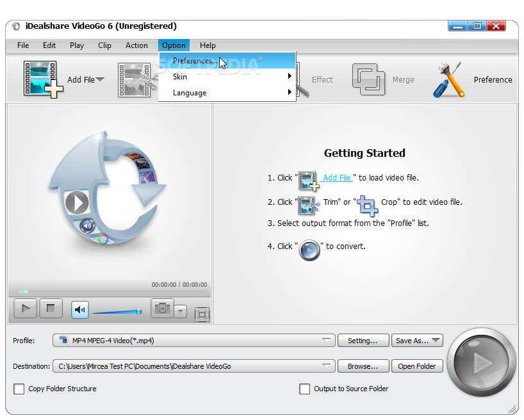The image size is (524, 420).
Task: Click the Add File icon in Getting Started
Action: [309, 181]
